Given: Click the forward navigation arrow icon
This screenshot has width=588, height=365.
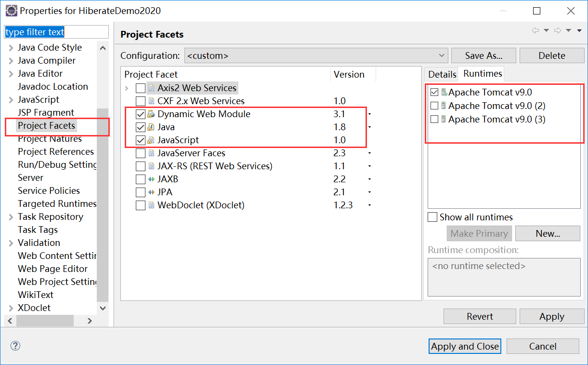Looking at the screenshot, I should click(558, 30).
